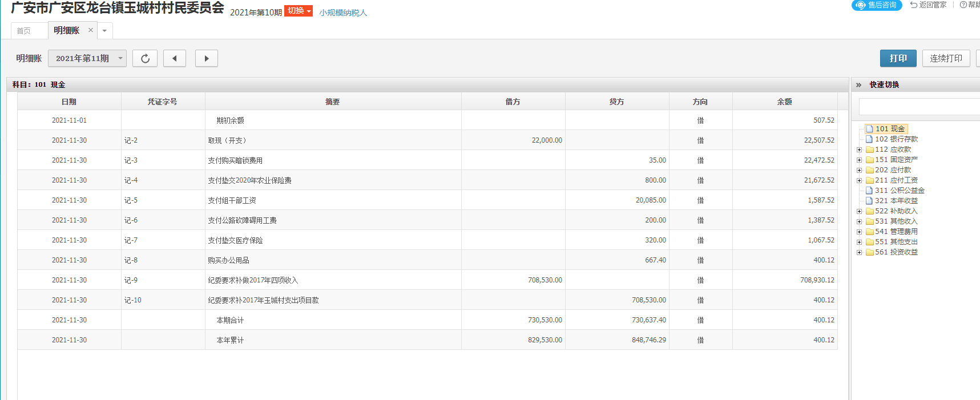Click the 摘要 column header
This screenshot has width=980, height=400.
[x=333, y=102]
